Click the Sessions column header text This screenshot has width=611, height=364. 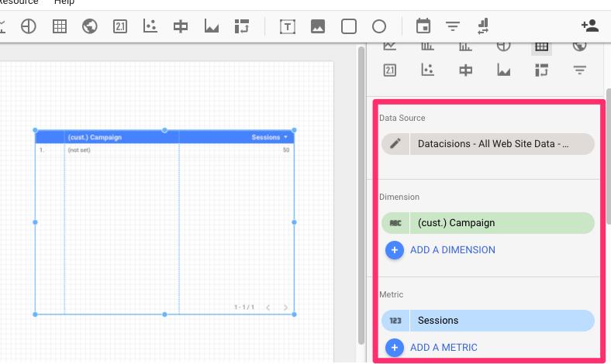[266, 137]
